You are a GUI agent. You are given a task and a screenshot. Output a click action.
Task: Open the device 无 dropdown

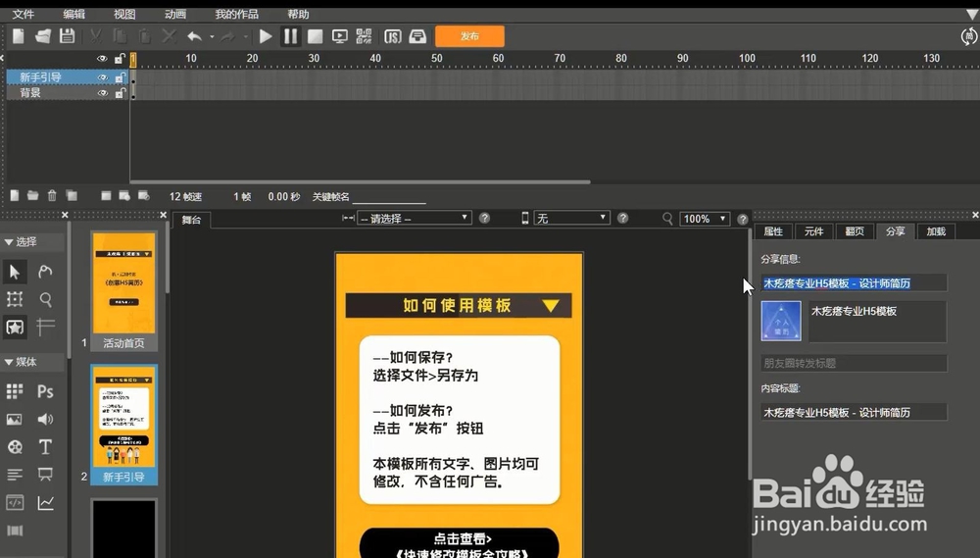pyautogui.click(x=571, y=219)
